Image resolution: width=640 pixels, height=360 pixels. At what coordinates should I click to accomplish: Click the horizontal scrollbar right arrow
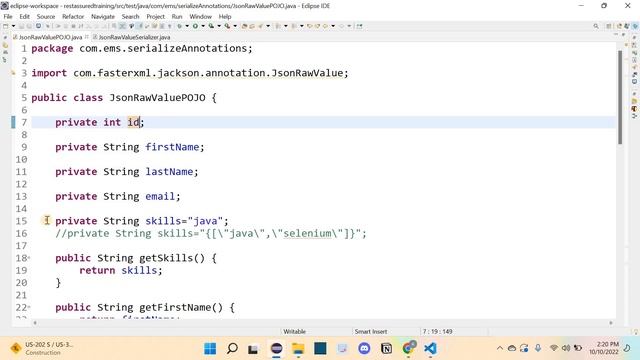coord(611,323)
